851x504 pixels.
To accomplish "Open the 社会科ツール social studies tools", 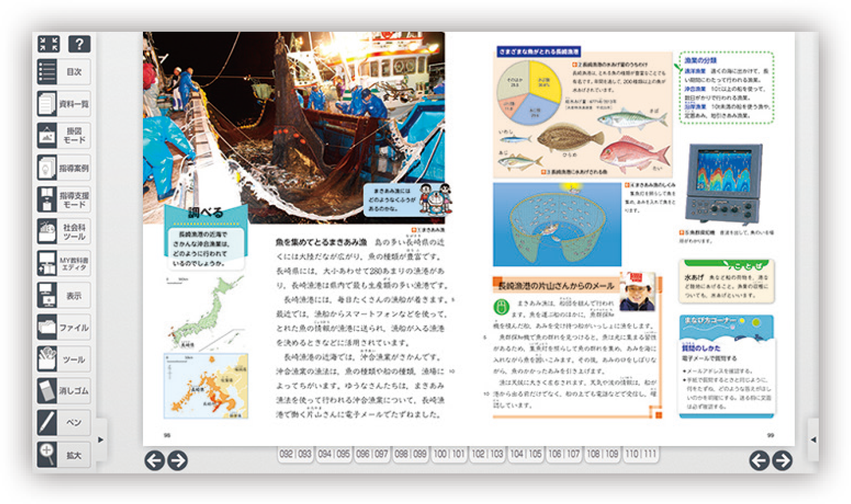I will pyautogui.click(x=64, y=231).
